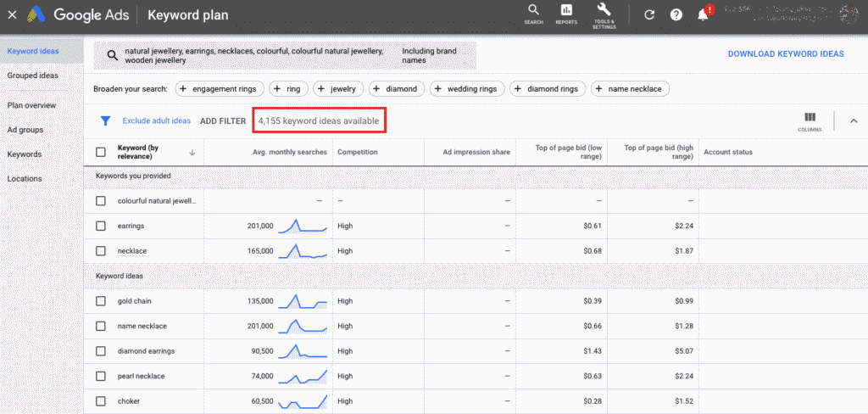Click 'pearl necklace' keyword text
868x414 pixels.
142,377
